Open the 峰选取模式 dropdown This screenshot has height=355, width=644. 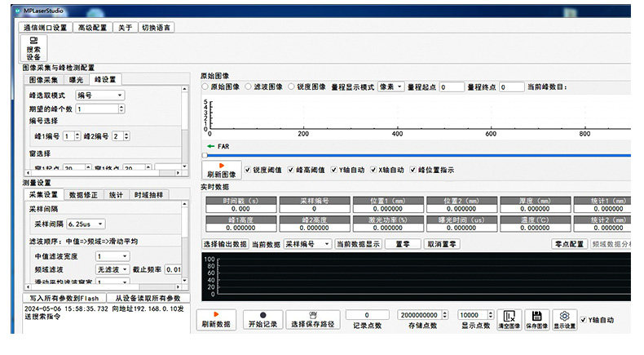[x=100, y=95]
